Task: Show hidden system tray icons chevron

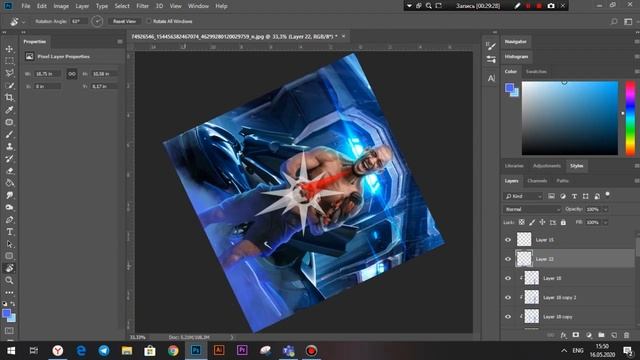Action: [x=564, y=351]
